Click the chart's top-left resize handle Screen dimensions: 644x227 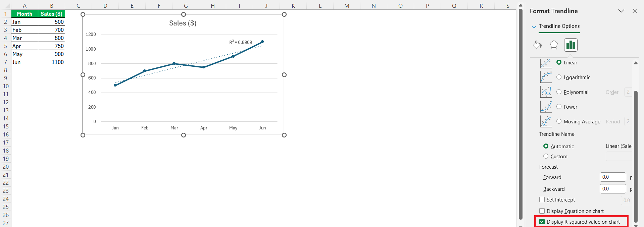[83, 14]
